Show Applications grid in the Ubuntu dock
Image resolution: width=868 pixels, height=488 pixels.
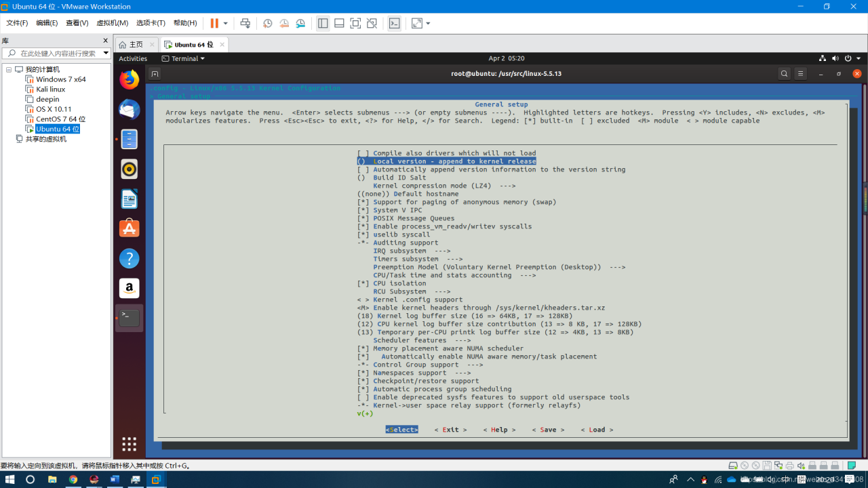coord(129,444)
